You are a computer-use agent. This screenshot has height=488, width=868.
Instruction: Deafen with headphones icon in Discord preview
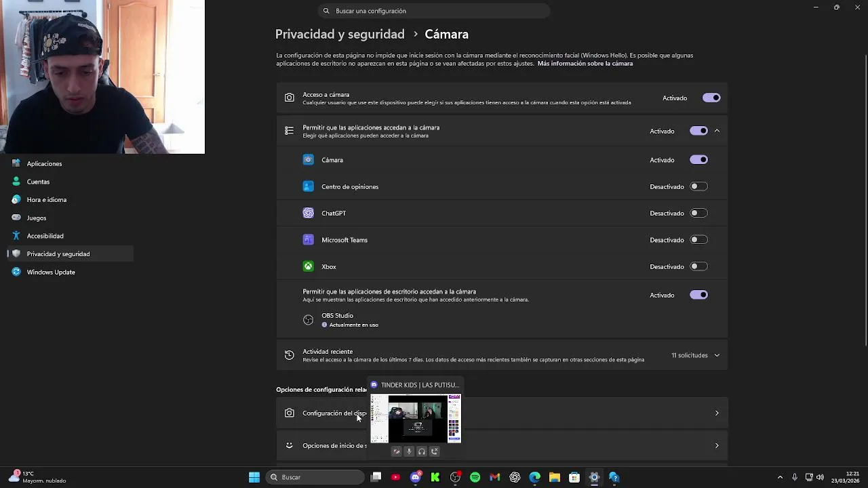click(422, 451)
